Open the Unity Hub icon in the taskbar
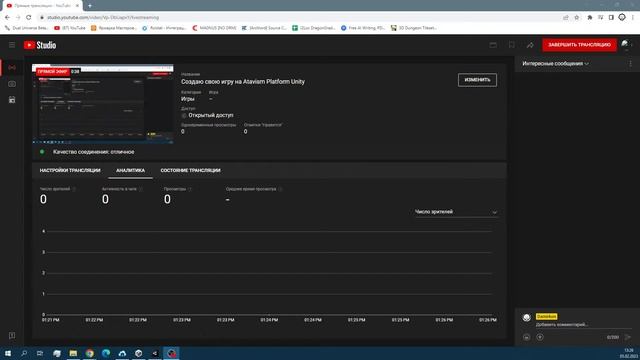This screenshot has width=640, height=360. [x=138, y=353]
